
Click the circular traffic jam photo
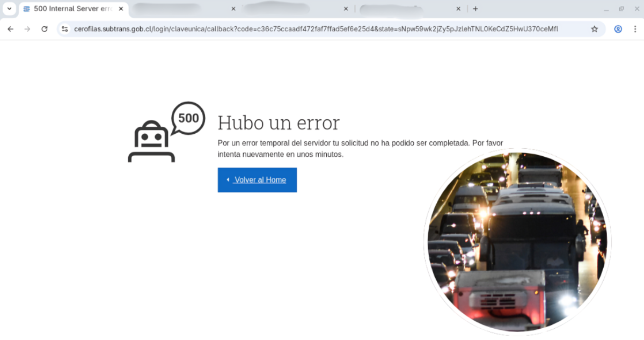(x=517, y=242)
